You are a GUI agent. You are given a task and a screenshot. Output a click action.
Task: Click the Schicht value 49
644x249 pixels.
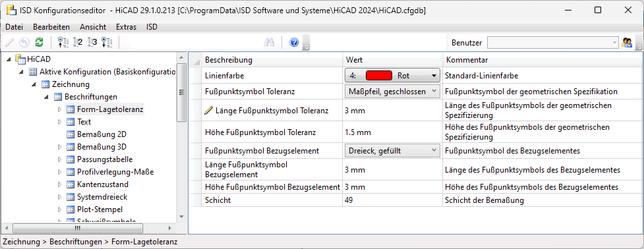(393, 200)
